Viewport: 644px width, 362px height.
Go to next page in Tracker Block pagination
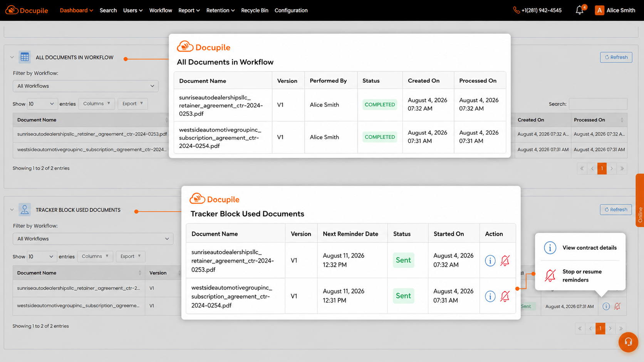(x=610, y=329)
